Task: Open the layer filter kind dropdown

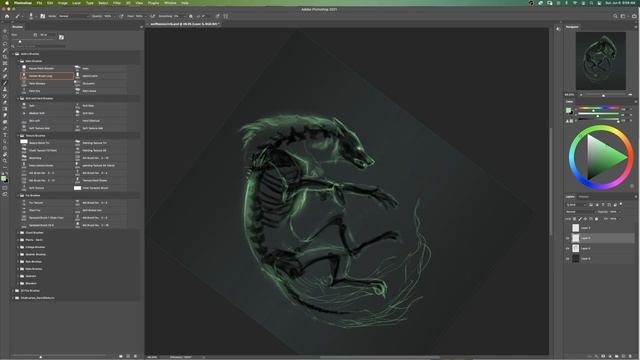Action: pos(576,204)
